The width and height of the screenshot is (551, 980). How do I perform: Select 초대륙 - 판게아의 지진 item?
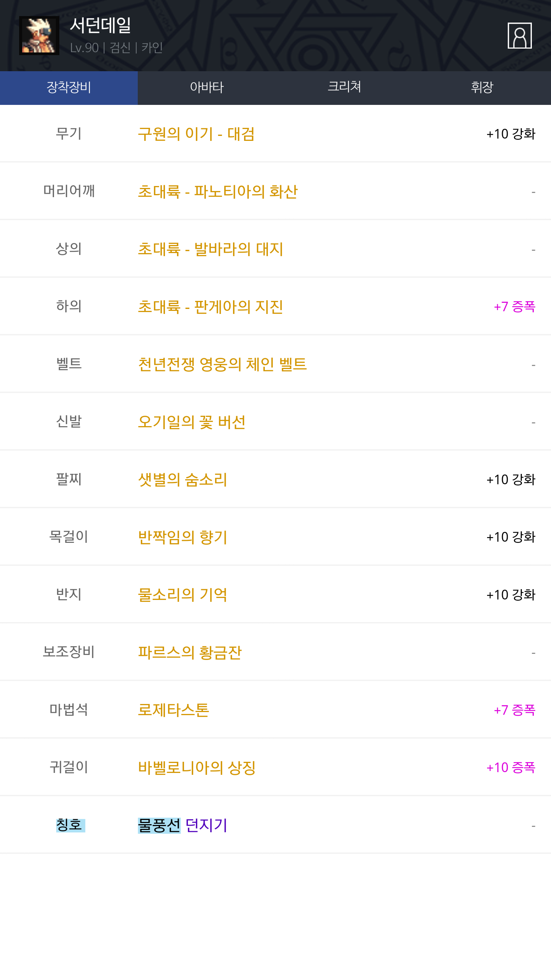(x=210, y=307)
